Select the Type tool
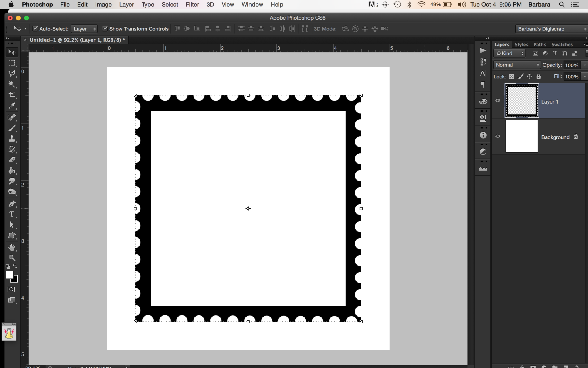Viewport: 588px width, 368px height. (11, 214)
